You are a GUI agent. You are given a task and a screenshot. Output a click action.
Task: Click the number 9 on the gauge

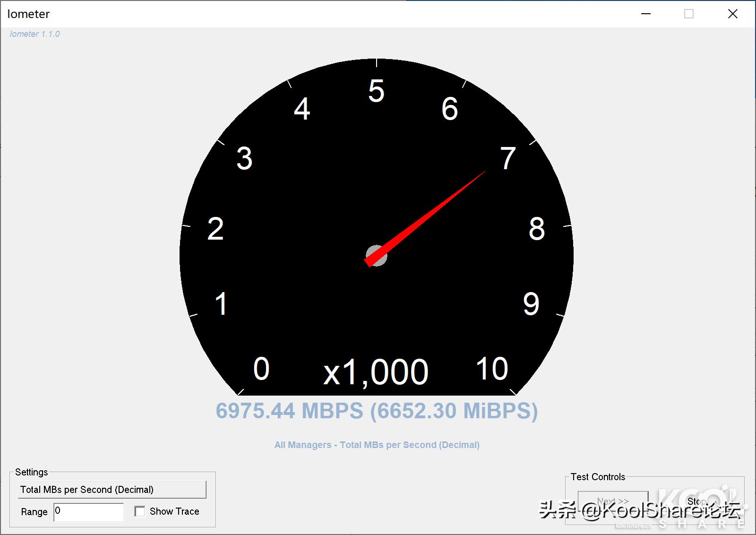[x=531, y=303]
